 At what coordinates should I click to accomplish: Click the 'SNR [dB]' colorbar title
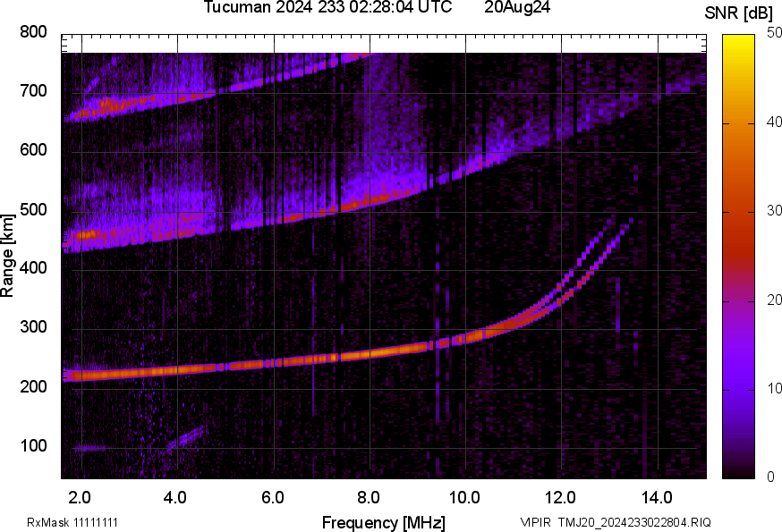point(739,13)
